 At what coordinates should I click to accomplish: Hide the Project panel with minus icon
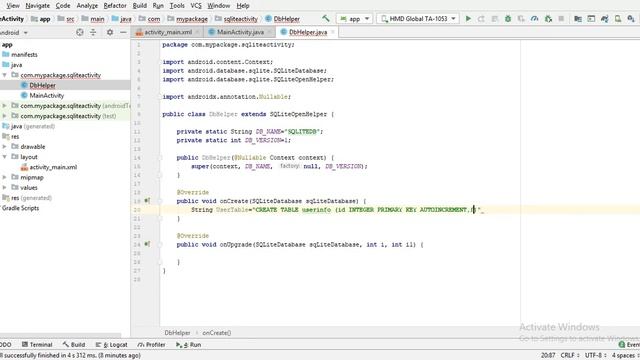click(123, 32)
